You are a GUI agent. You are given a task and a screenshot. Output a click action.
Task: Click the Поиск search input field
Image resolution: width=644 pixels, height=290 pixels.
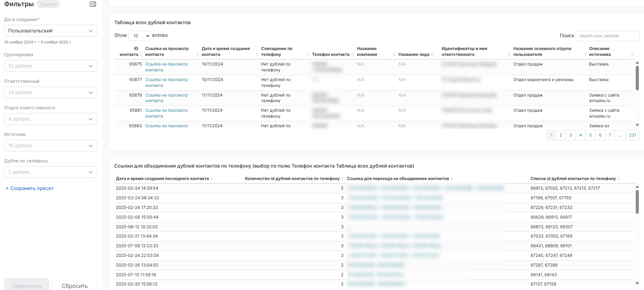pos(607,36)
